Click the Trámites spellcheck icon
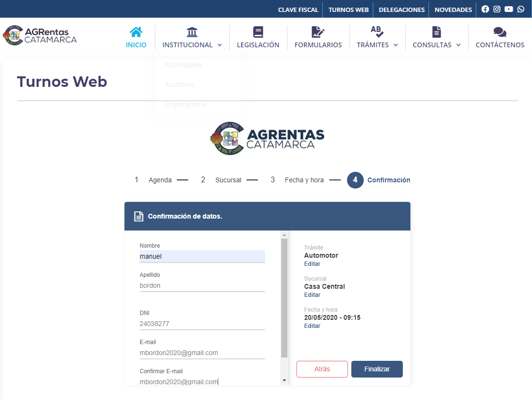The image size is (532, 399). click(377, 31)
